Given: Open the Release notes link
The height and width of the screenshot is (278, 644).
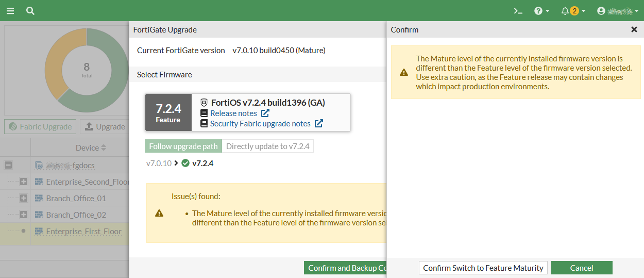Looking at the screenshot, I should point(233,113).
